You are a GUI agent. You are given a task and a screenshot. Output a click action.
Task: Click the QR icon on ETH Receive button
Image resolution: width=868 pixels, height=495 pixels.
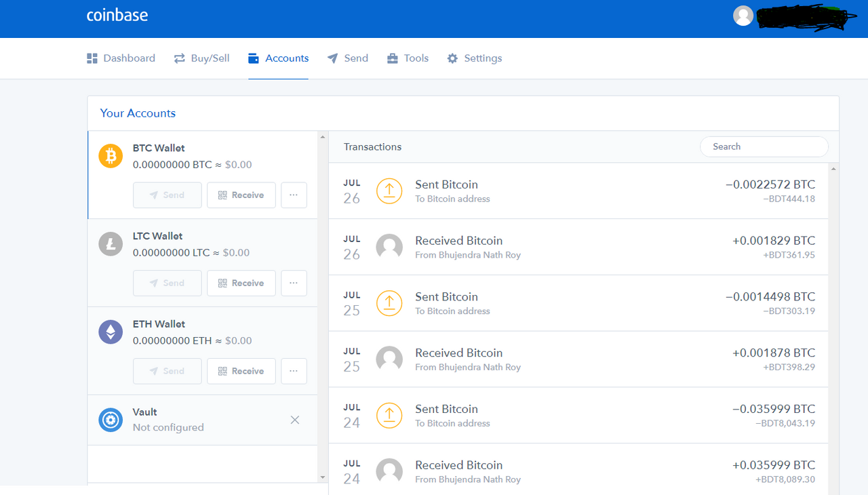222,372
